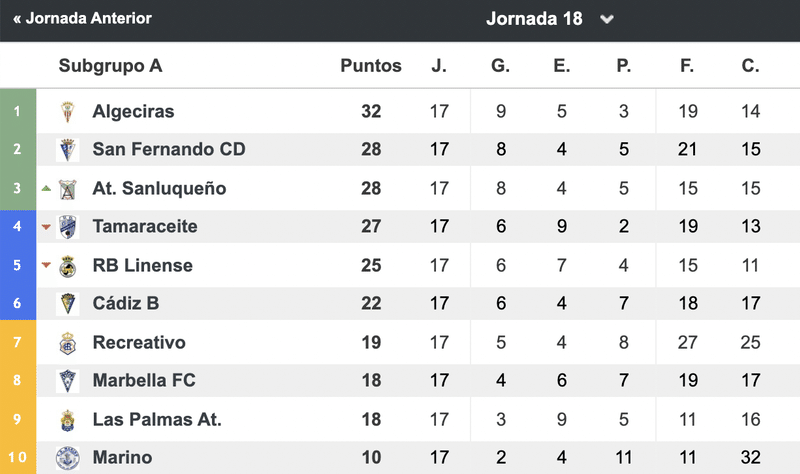Click the Marbella FC club crest
Screen dimensions: 800x474
click(x=67, y=381)
